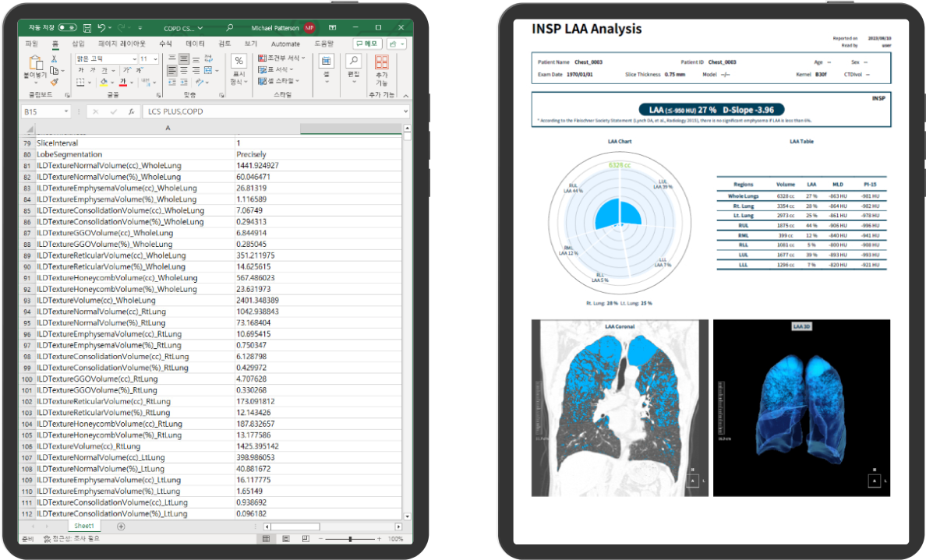This screenshot has height=560, width=926.
Task: Click the 접근성: 조사 필요 status
Action: [x=72, y=539]
